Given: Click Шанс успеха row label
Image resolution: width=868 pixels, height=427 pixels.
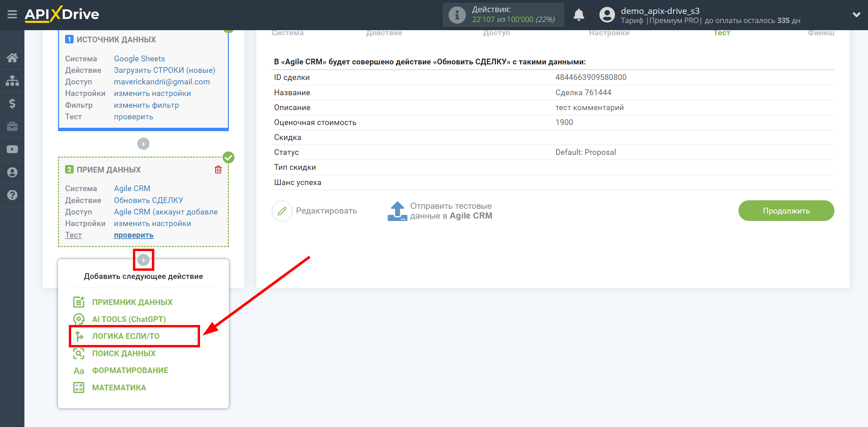Looking at the screenshot, I should [x=297, y=182].
